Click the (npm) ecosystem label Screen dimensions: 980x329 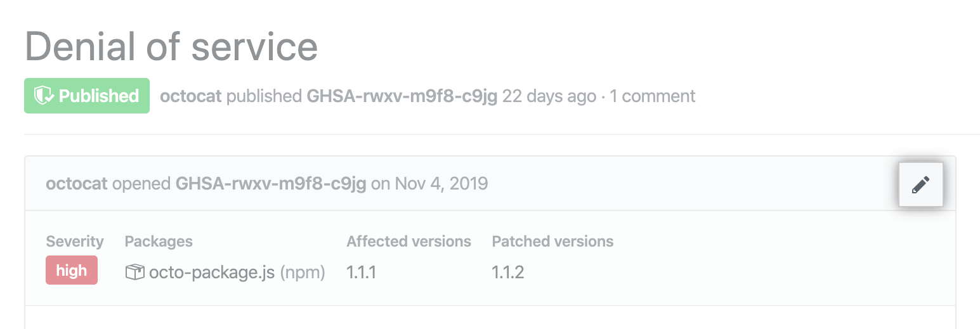coord(303,273)
